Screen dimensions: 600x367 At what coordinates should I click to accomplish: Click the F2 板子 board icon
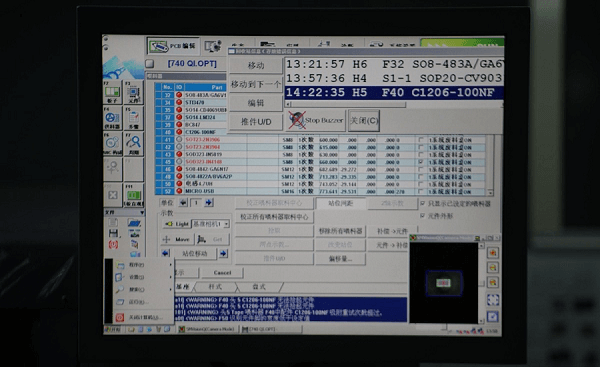pos(112,93)
